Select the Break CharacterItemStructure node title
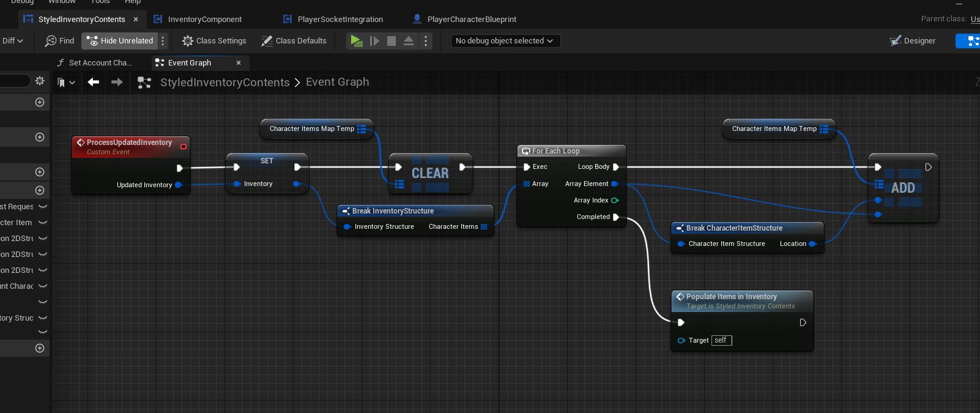The height and width of the screenshot is (413, 980). point(734,228)
